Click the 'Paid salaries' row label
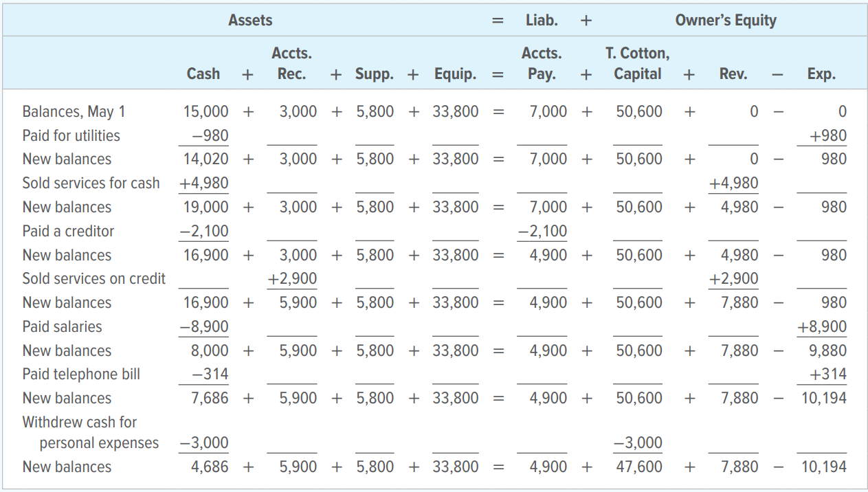Image resolution: width=868 pixels, height=492 pixels. pyautogui.click(x=62, y=326)
